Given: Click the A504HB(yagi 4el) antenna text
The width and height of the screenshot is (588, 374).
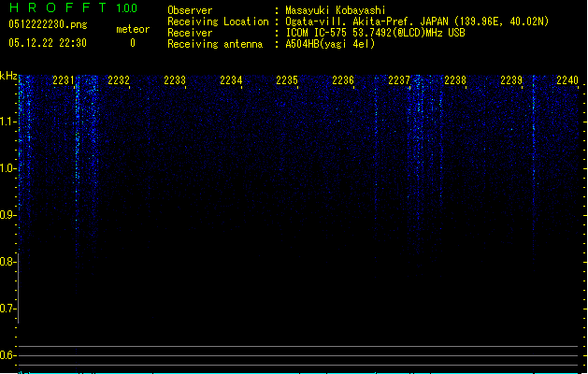Looking at the screenshot, I should [x=330, y=44].
